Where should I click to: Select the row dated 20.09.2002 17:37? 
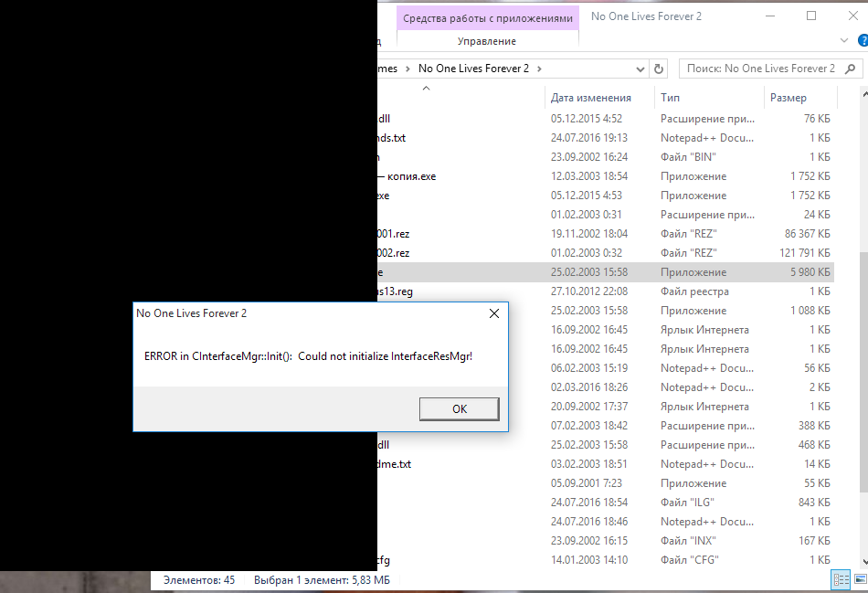671,407
